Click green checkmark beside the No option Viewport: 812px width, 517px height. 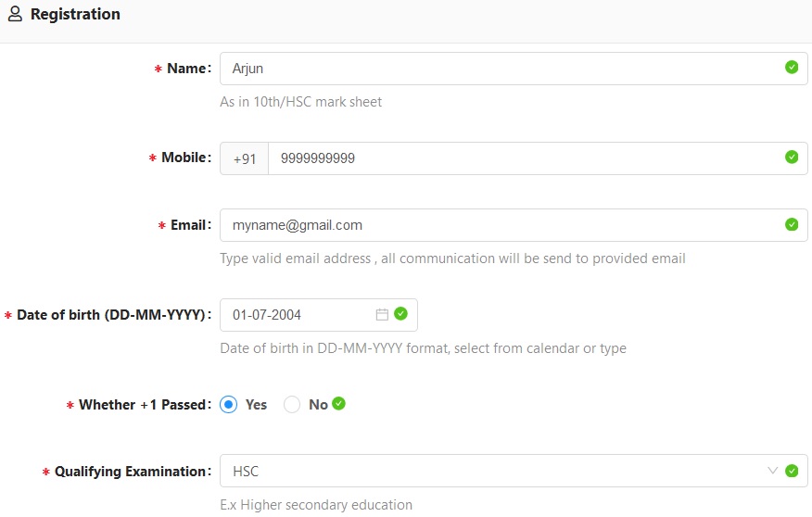[338, 403]
